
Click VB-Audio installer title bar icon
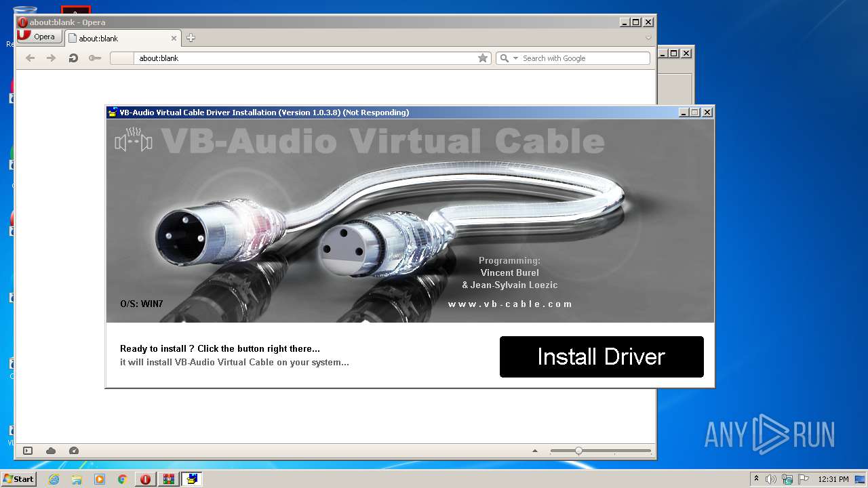[113, 113]
